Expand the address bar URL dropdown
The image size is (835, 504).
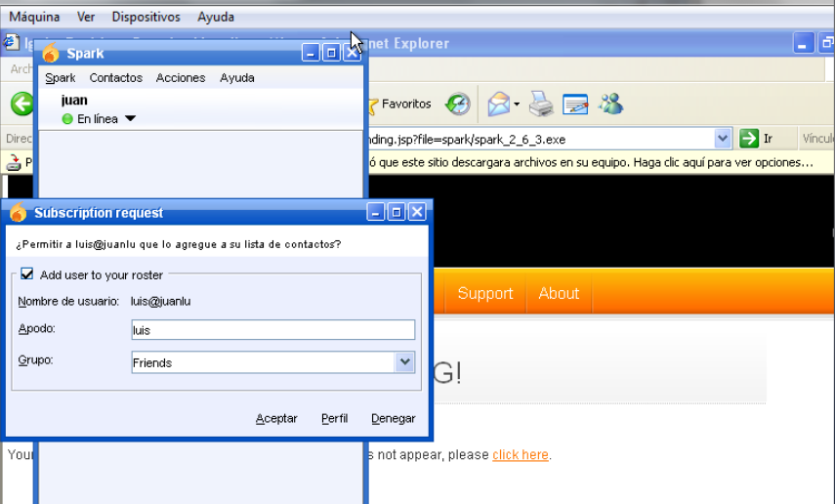tap(723, 139)
